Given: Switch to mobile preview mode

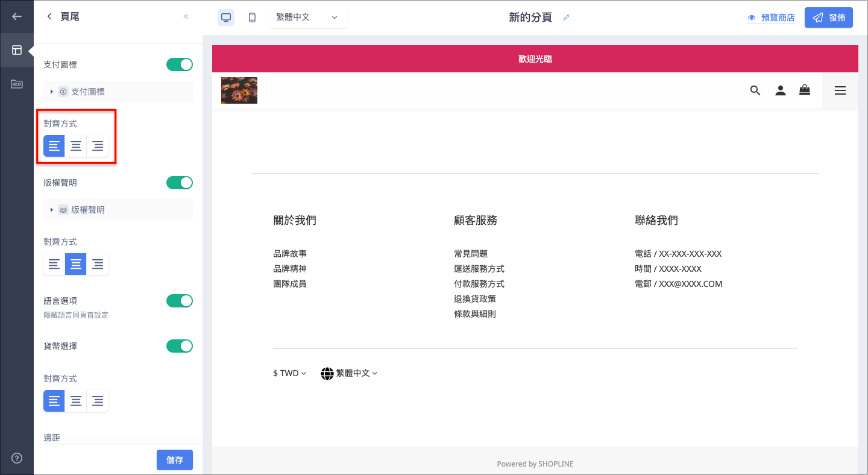Looking at the screenshot, I should pyautogui.click(x=253, y=17).
